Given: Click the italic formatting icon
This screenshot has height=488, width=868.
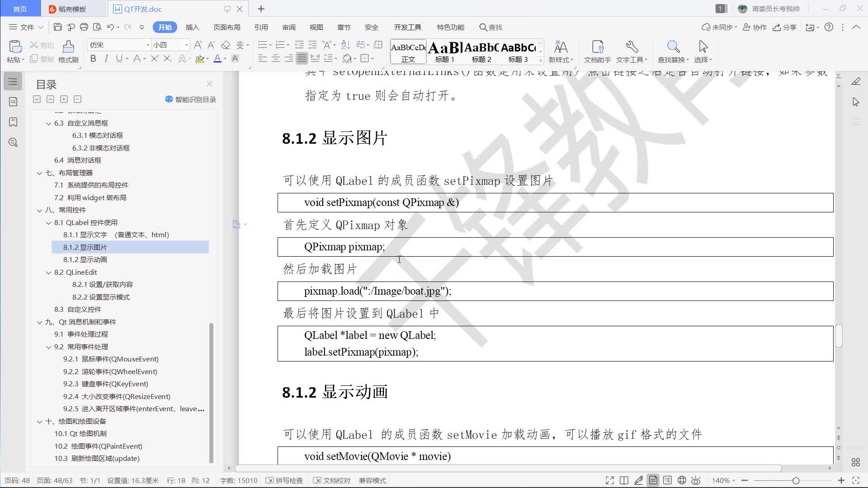Looking at the screenshot, I should tap(106, 58).
